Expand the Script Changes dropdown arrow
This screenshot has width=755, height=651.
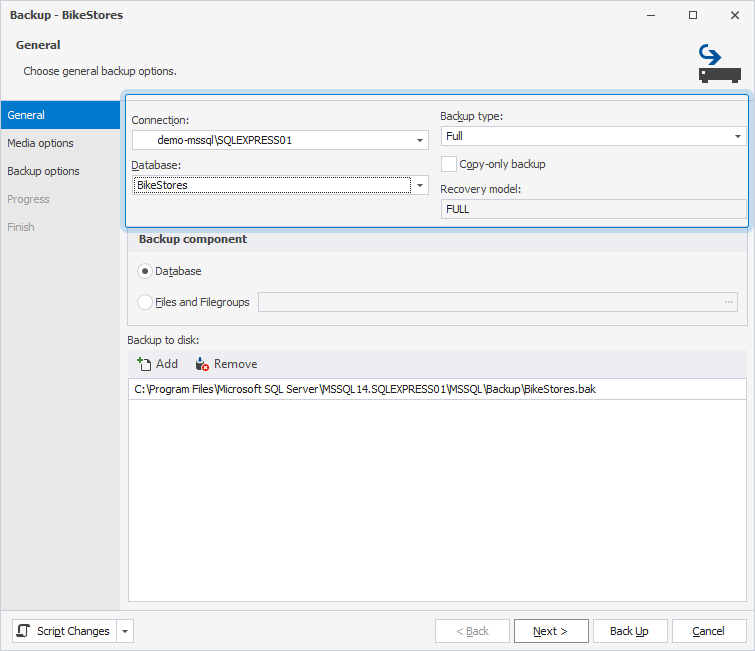coord(125,631)
